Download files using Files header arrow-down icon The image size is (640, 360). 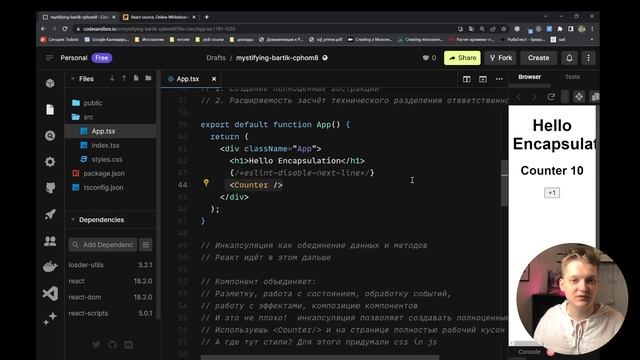click(x=112, y=78)
